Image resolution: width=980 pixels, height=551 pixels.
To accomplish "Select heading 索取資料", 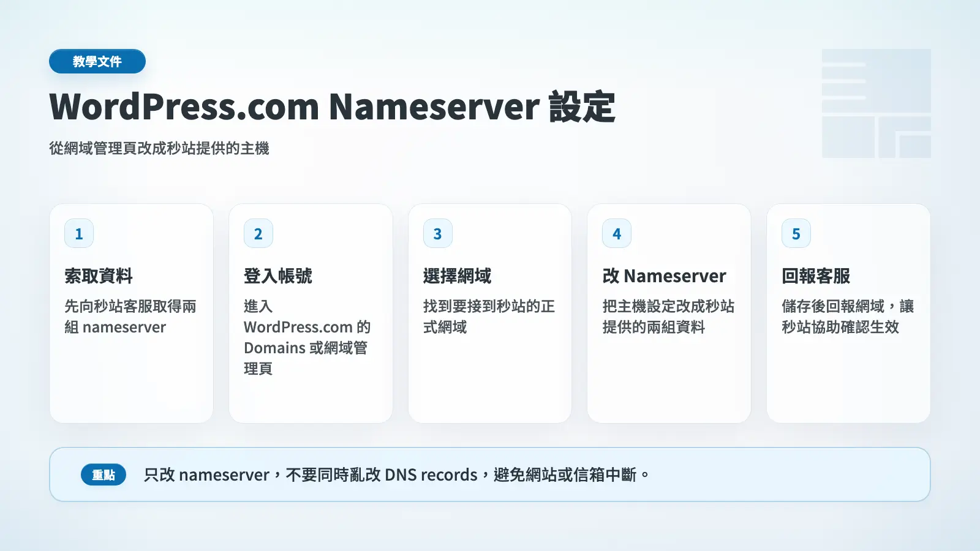I will pyautogui.click(x=99, y=276).
